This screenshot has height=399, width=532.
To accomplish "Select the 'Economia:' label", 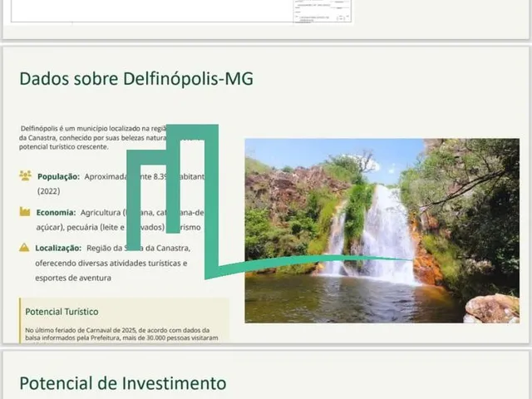I will (56, 213).
